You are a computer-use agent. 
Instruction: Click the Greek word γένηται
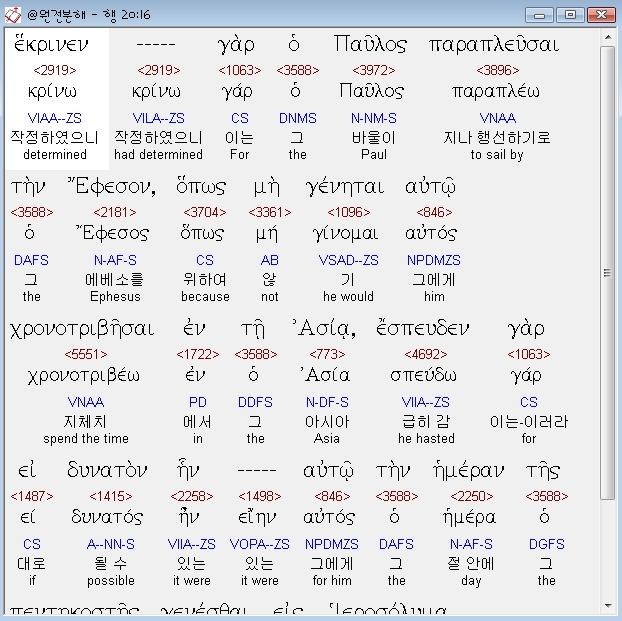(x=345, y=187)
